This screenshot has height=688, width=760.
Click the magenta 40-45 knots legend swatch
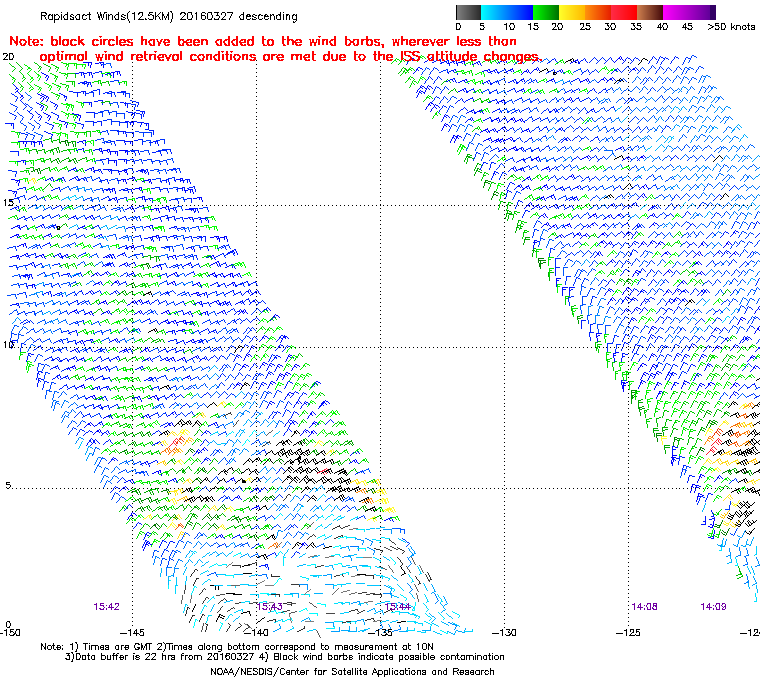675,12
